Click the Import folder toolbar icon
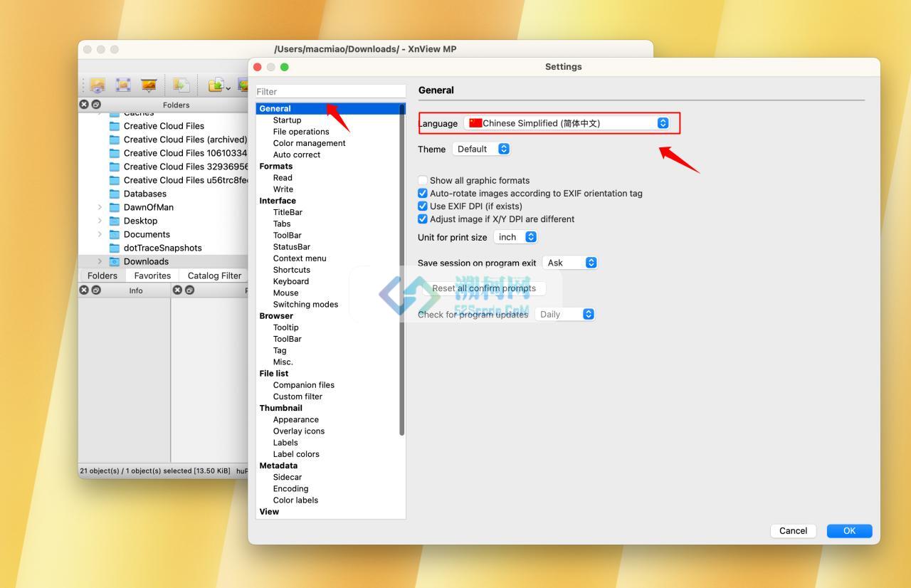Viewport: 911px width, 588px height. point(216,85)
